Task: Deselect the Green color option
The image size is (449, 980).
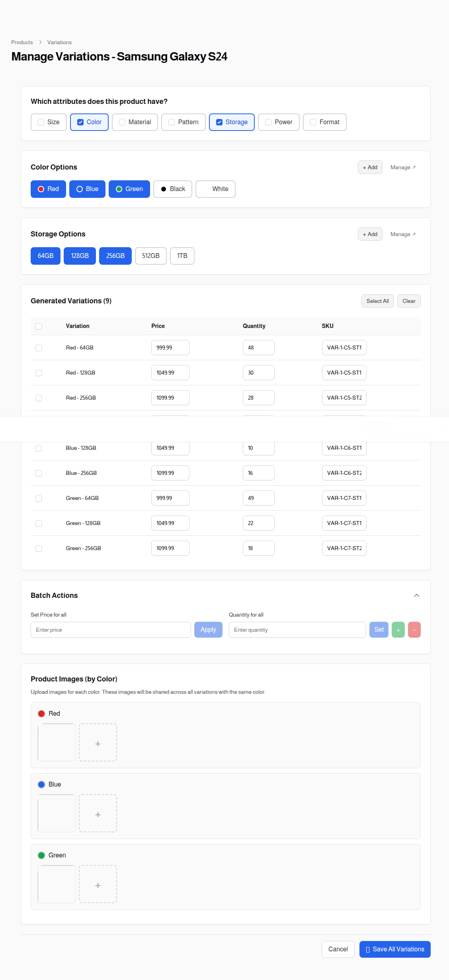Action: point(129,189)
